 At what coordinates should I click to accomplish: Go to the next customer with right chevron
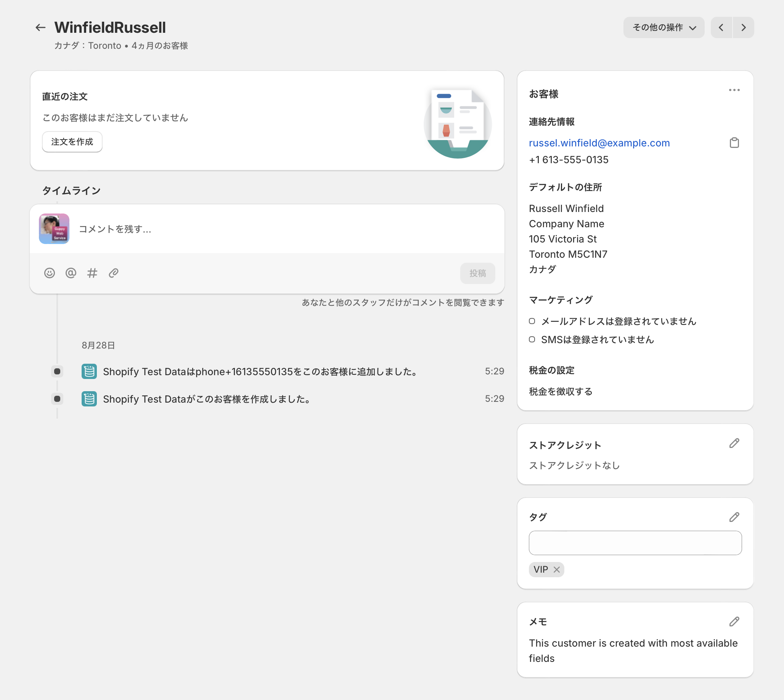point(743,27)
